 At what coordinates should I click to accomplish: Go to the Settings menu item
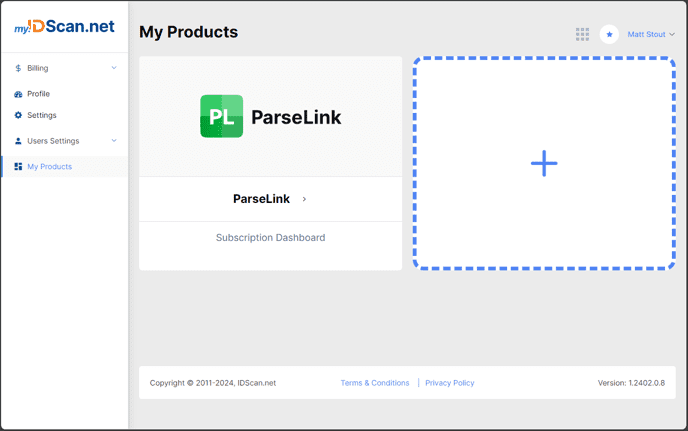point(42,115)
